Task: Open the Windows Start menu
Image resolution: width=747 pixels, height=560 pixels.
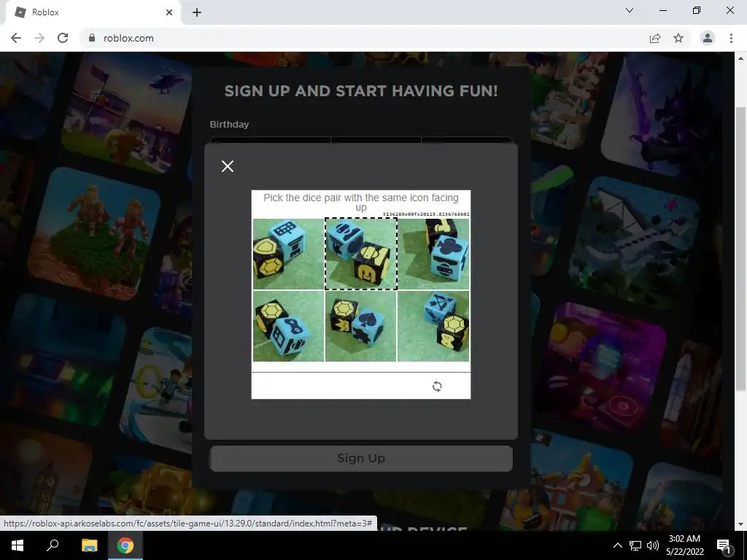Action: click(18, 545)
